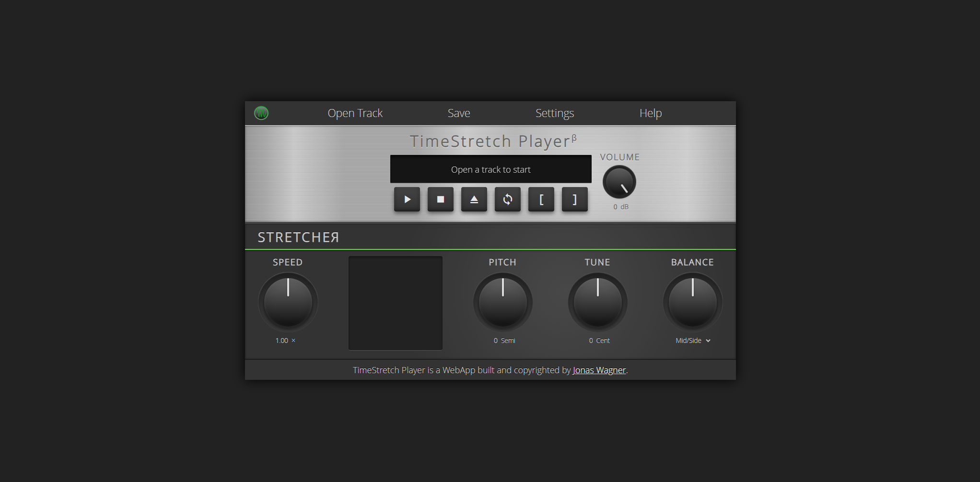Click the 0 Cent tune value
980x482 pixels.
pyautogui.click(x=598, y=341)
